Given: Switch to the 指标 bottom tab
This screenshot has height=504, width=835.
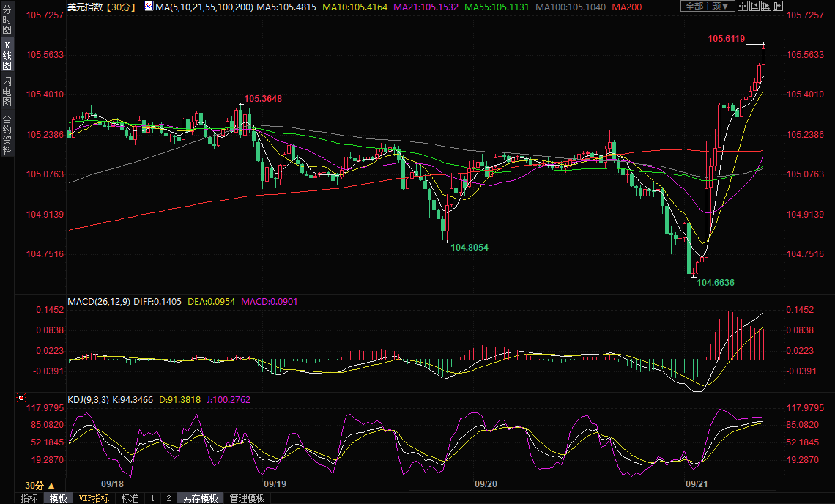Looking at the screenshot, I should tap(29, 498).
